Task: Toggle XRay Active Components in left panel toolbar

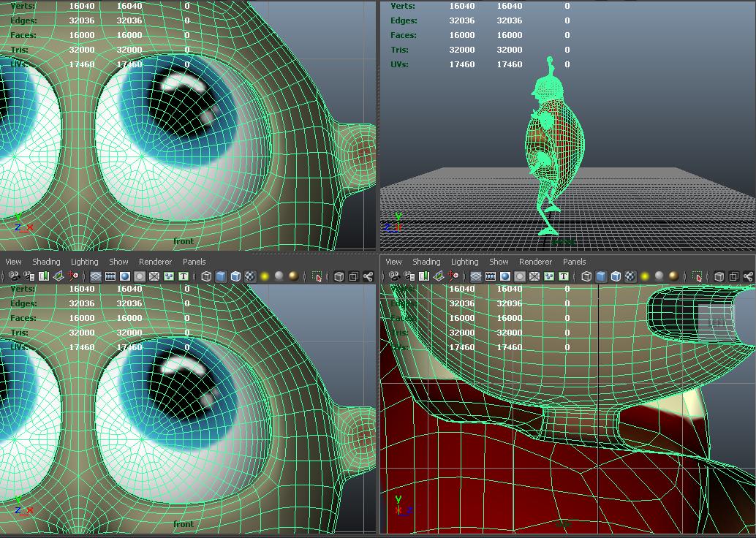Action: click(353, 276)
